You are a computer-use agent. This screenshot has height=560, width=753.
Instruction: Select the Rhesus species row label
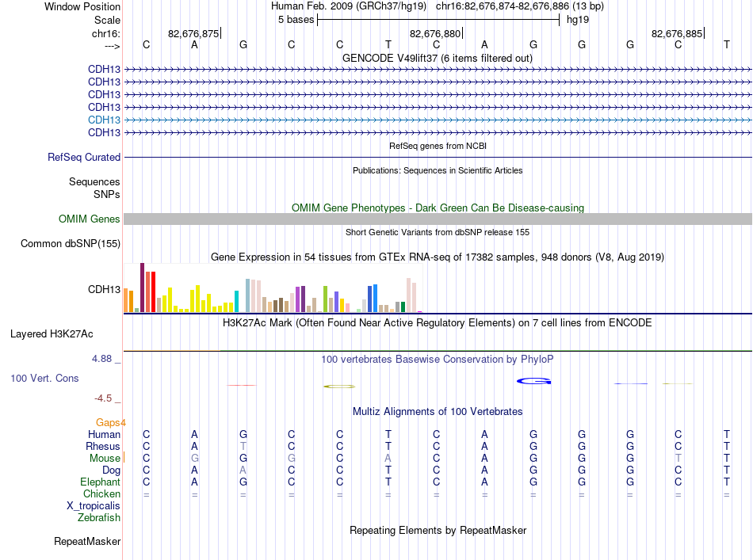click(x=103, y=446)
